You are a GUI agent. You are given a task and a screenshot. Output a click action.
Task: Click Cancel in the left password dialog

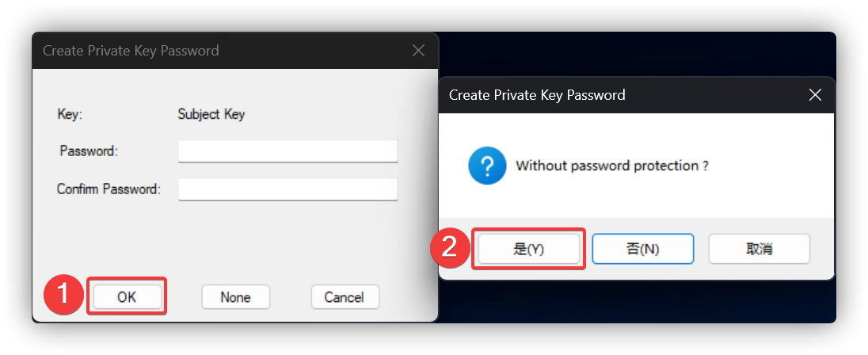[x=345, y=297]
